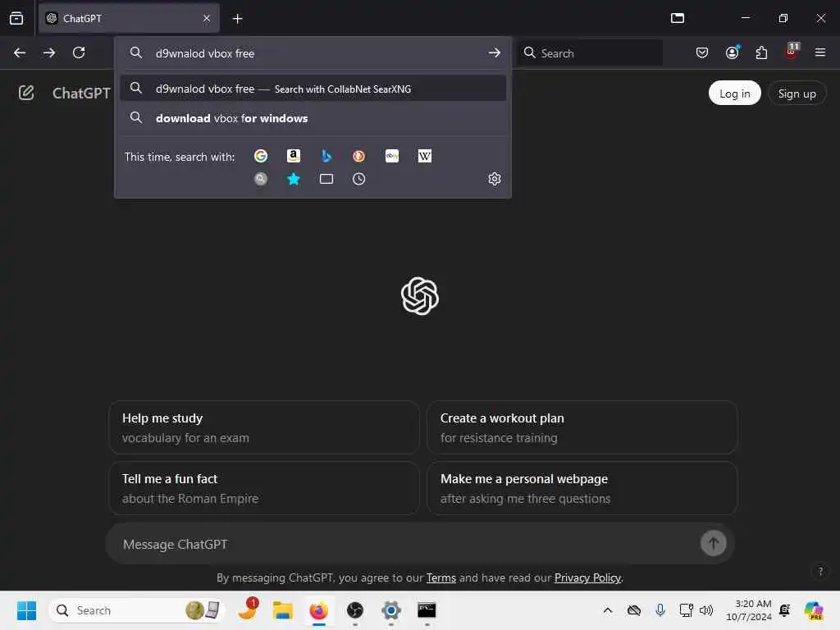Open search settings gear in dropdown
This screenshot has height=630, width=840.
(x=495, y=179)
